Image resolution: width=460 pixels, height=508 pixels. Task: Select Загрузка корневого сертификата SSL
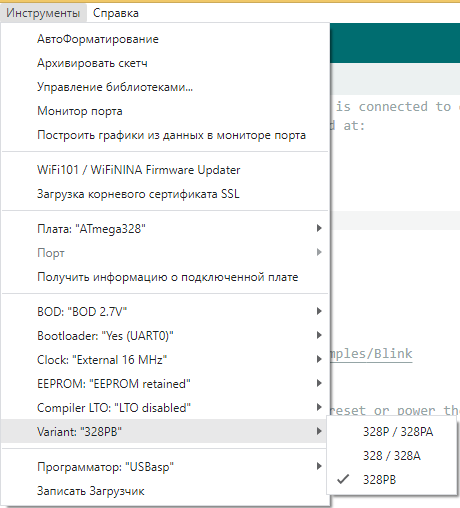[x=165, y=194]
